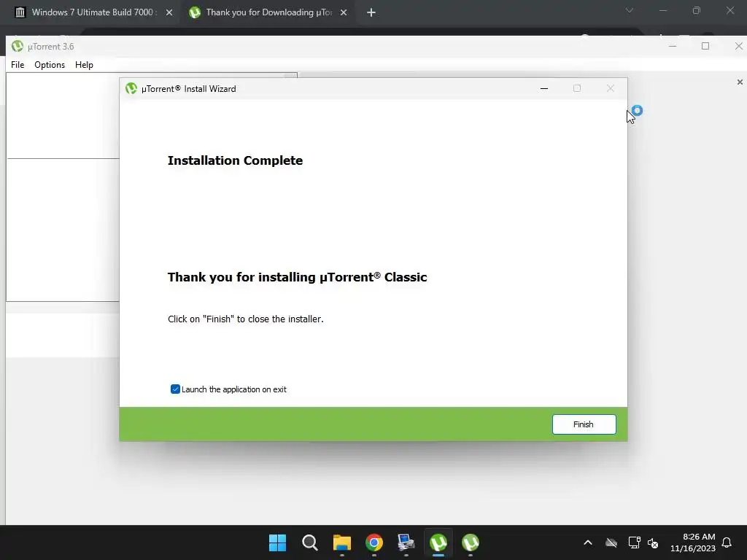Image resolution: width=747 pixels, height=560 pixels.
Task: Show hidden system tray icons
Action: coord(588,542)
